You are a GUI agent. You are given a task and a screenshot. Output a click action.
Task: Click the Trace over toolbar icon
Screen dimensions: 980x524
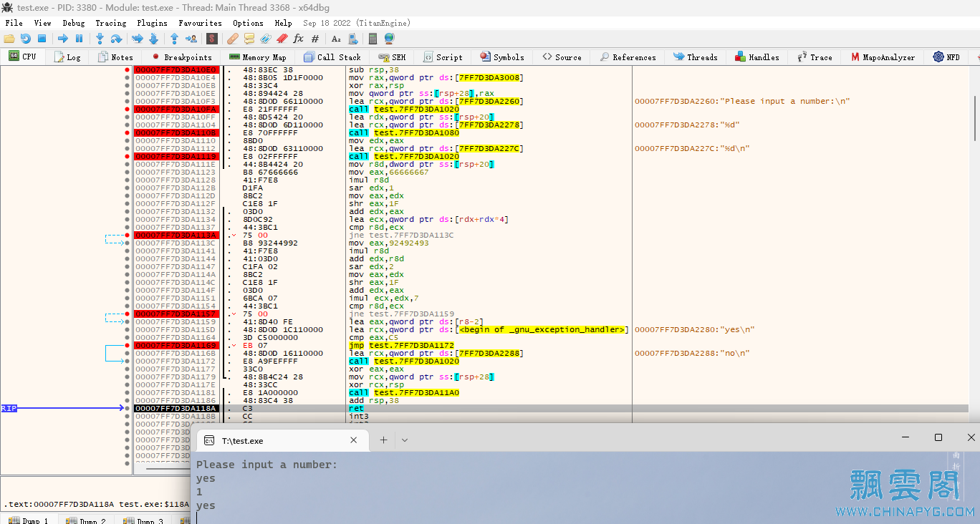[153, 39]
